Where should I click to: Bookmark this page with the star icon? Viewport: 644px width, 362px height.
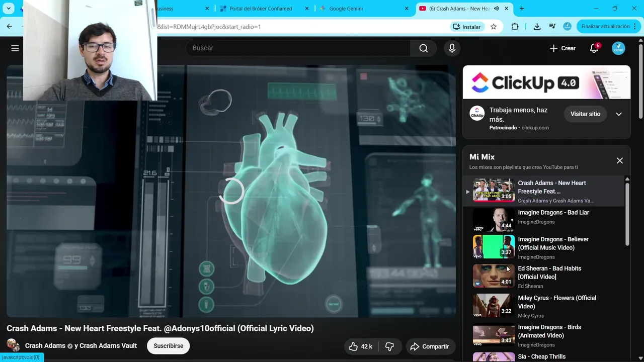(x=494, y=27)
